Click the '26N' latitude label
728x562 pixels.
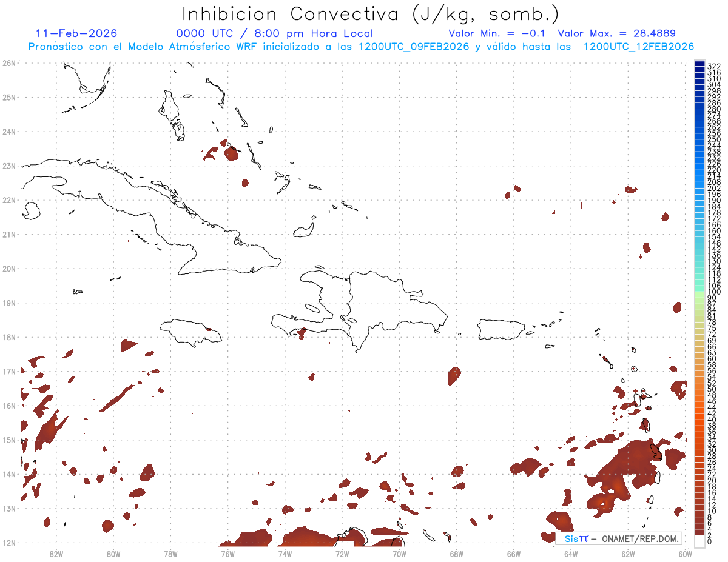pyautogui.click(x=9, y=63)
